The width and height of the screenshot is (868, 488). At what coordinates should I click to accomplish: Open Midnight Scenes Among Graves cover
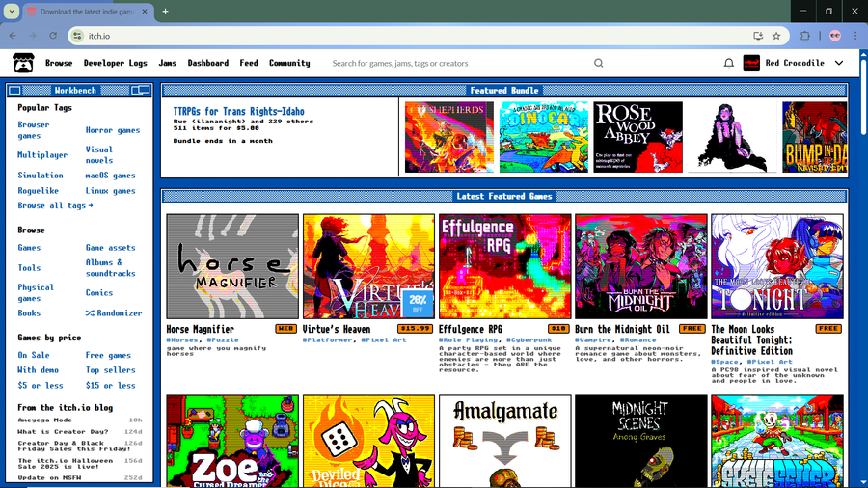[641, 441]
